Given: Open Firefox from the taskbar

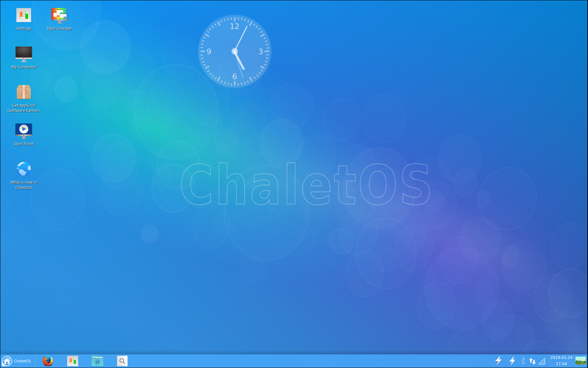Looking at the screenshot, I should pos(48,361).
